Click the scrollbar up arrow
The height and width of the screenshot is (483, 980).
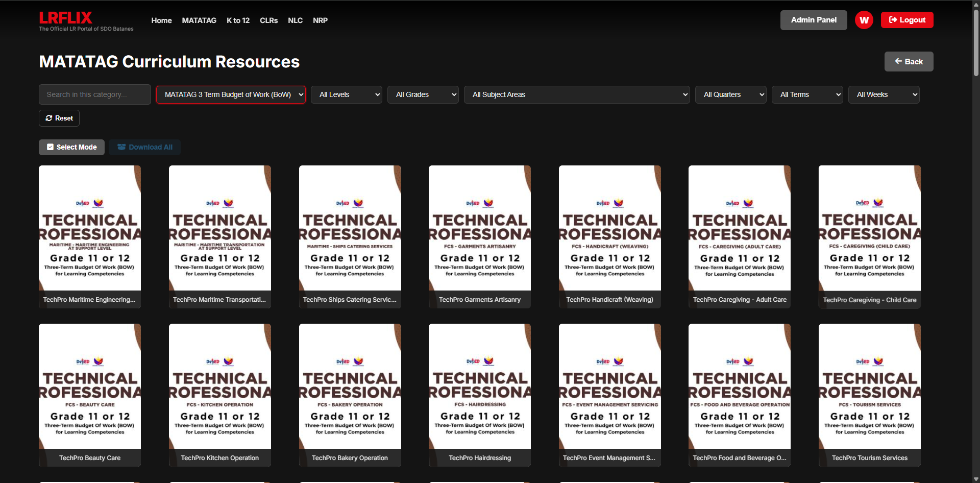[x=976, y=4]
